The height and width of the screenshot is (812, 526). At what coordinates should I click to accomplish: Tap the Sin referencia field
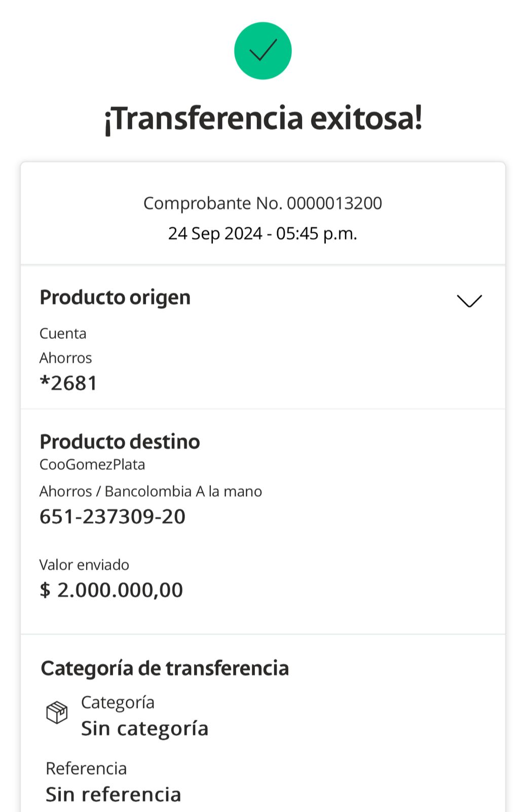pos(113,794)
